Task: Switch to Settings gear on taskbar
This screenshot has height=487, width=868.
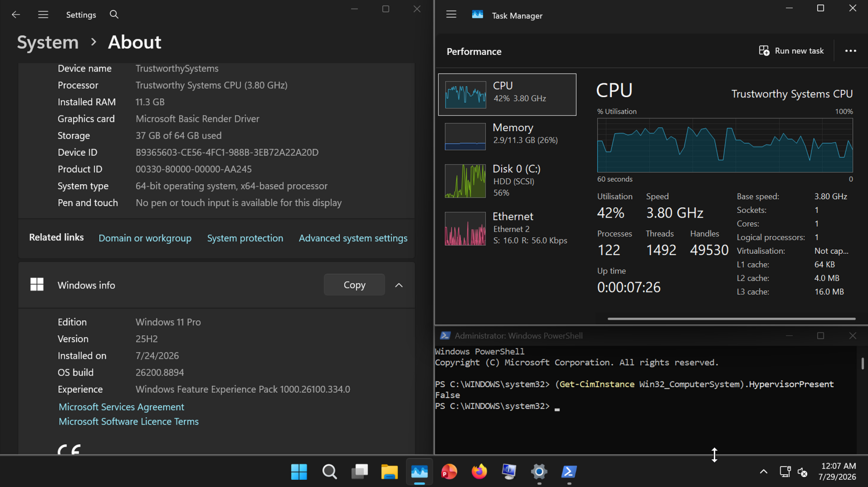Action: click(x=539, y=472)
